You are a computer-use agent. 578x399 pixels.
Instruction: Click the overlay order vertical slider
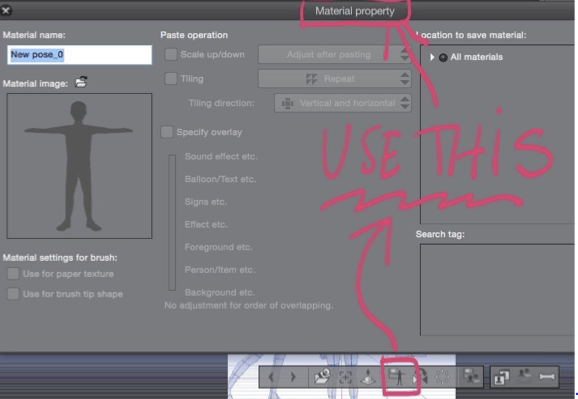coord(172,223)
